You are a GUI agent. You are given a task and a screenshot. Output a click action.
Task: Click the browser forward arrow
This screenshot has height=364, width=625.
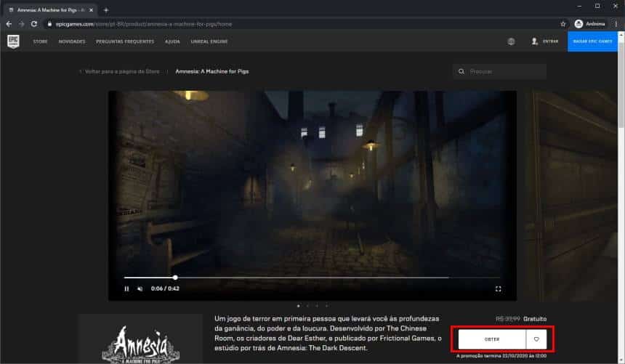(22, 24)
